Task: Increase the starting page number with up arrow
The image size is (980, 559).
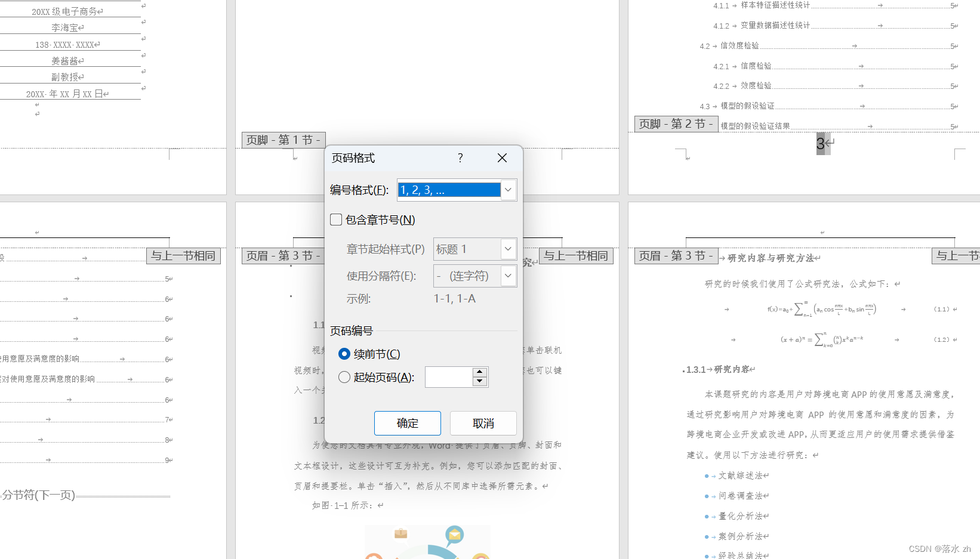Action: (x=480, y=372)
